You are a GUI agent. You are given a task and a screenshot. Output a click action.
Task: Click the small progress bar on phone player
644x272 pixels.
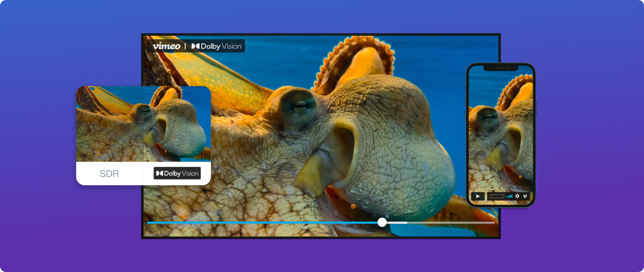tap(497, 196)
